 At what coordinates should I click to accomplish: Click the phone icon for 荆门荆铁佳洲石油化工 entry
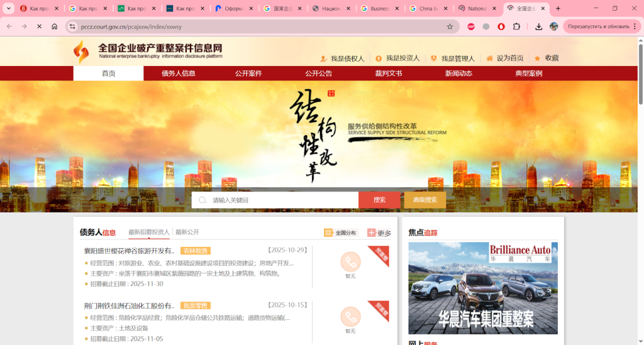[350, 316]
